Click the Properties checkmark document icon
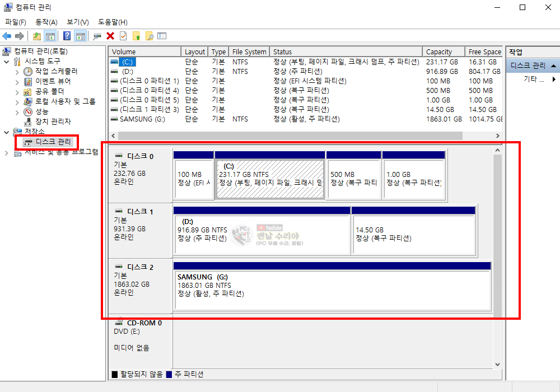 coord(123,36)
